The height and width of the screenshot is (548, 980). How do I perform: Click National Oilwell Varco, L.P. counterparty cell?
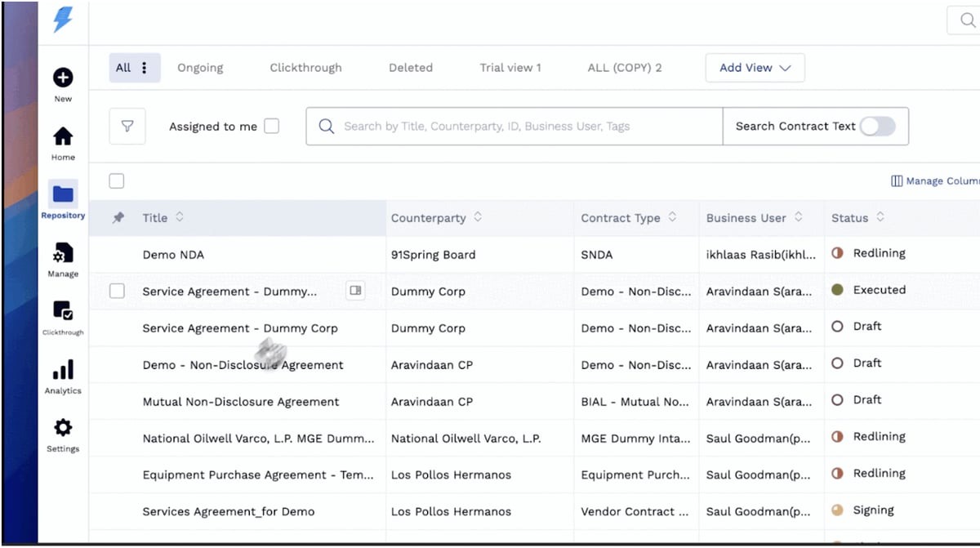pos(466,439)
